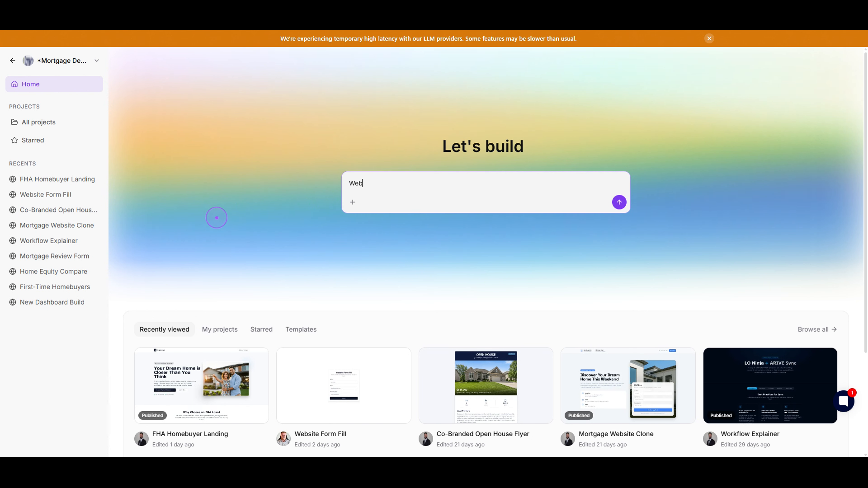Click author avatar beside FHA Homebuyer Landing

[142, 439]
